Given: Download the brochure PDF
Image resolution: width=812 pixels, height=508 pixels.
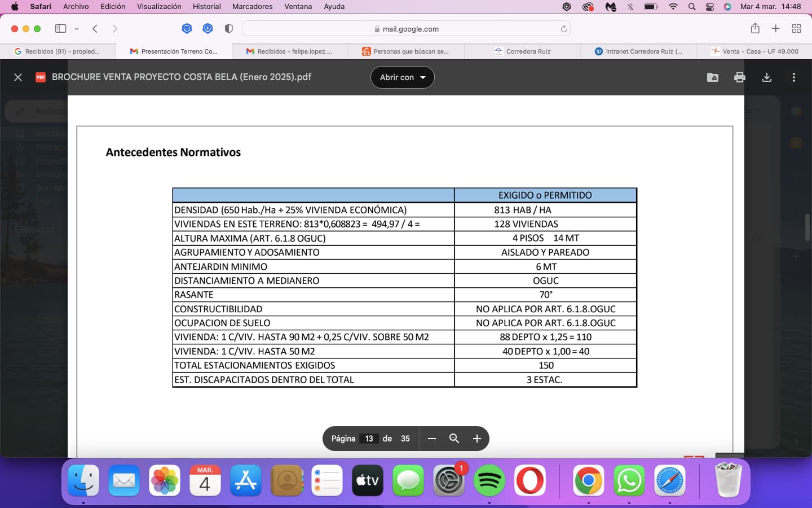Looking at the screenshot, I should point(767,77).
